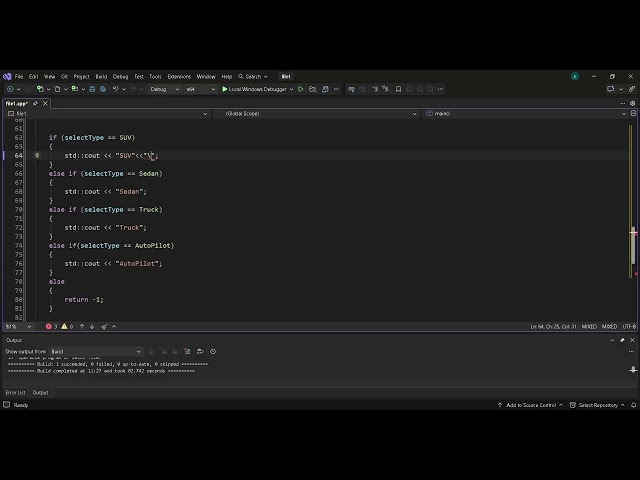Switch to the Output tab at bottom
The height and width of the screenshot is (480, 640).
[x=40, y=393]
